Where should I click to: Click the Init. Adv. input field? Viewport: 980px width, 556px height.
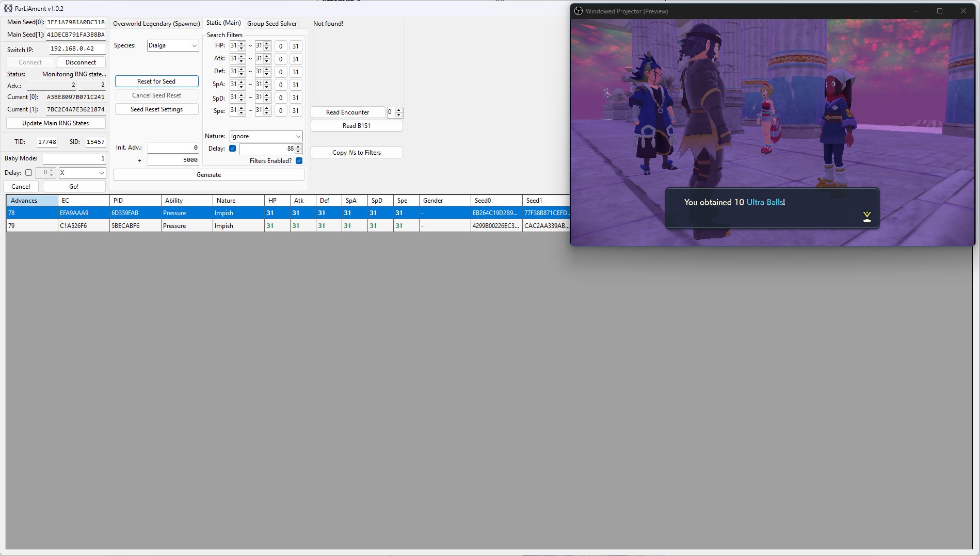click(173, 148)
